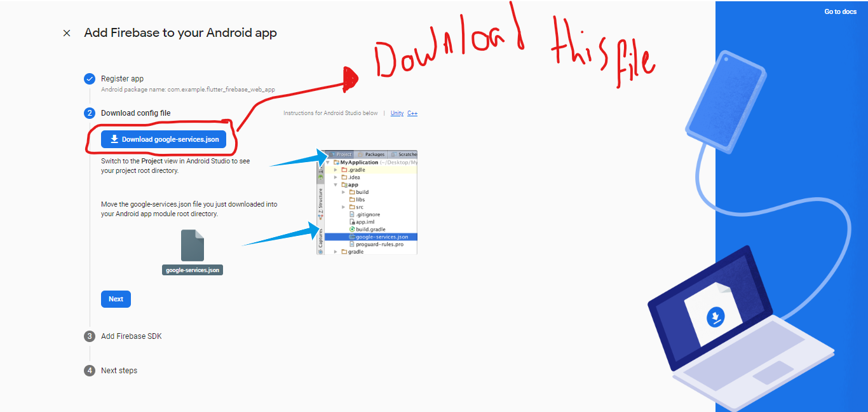The width and height of the screenshot is (868, 412).
Task: Expand the Next steps step
Action: coord(119,371)
